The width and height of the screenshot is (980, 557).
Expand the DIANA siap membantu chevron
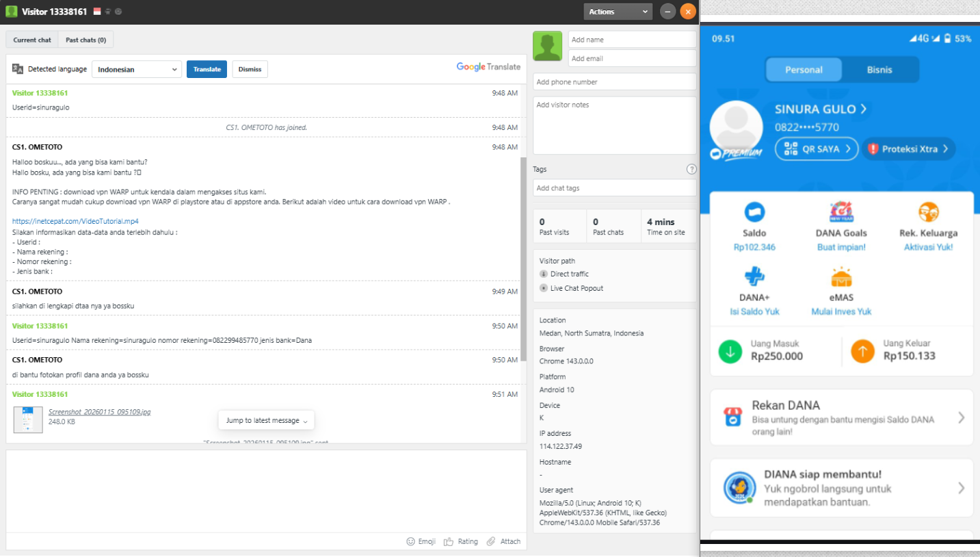coord(961,488)
